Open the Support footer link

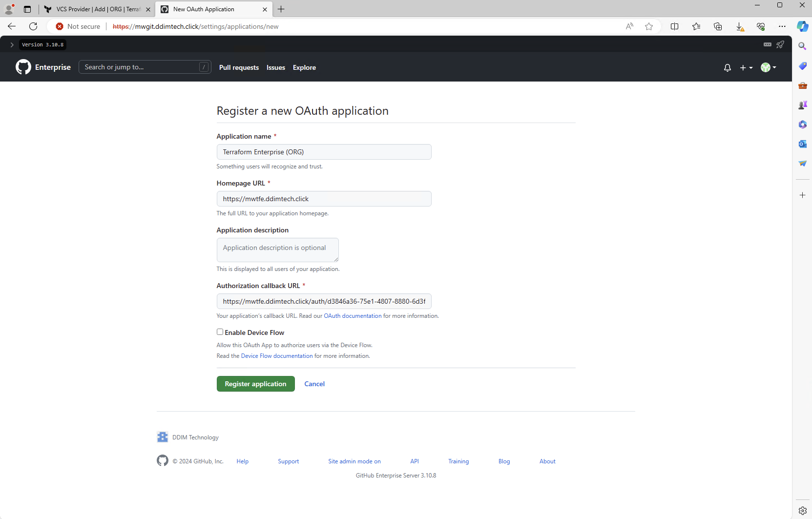tap(289, 461)
